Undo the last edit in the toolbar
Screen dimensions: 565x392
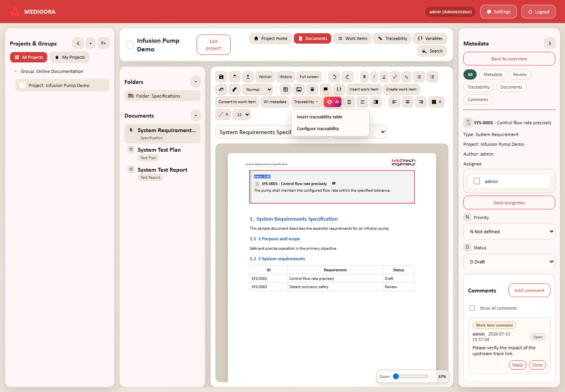pyautogui.click(x=334, y=77)
